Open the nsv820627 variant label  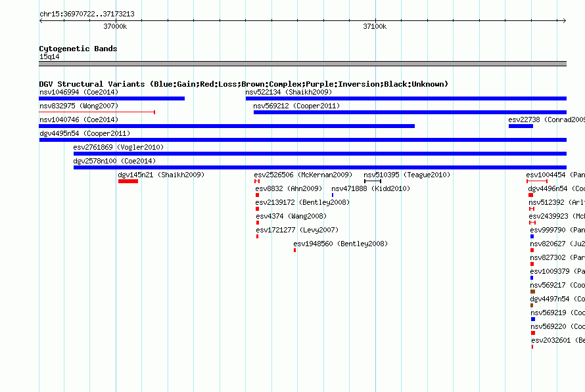click(x=557, y=244)
